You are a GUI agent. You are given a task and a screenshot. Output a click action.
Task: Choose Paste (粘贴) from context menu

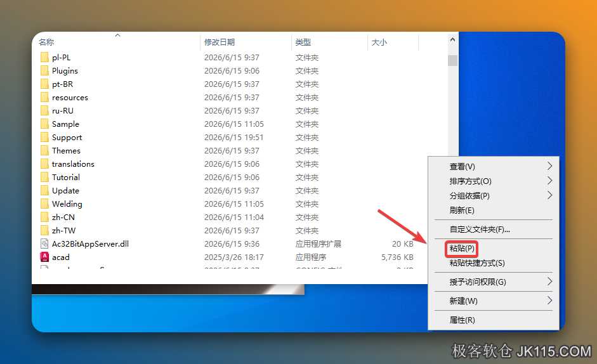click(x=462, y=249)
